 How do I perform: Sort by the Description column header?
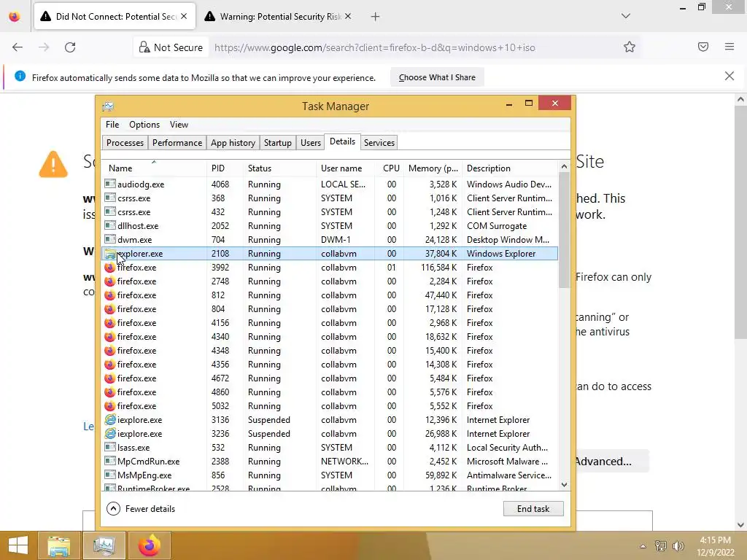[x=510, y=168]
